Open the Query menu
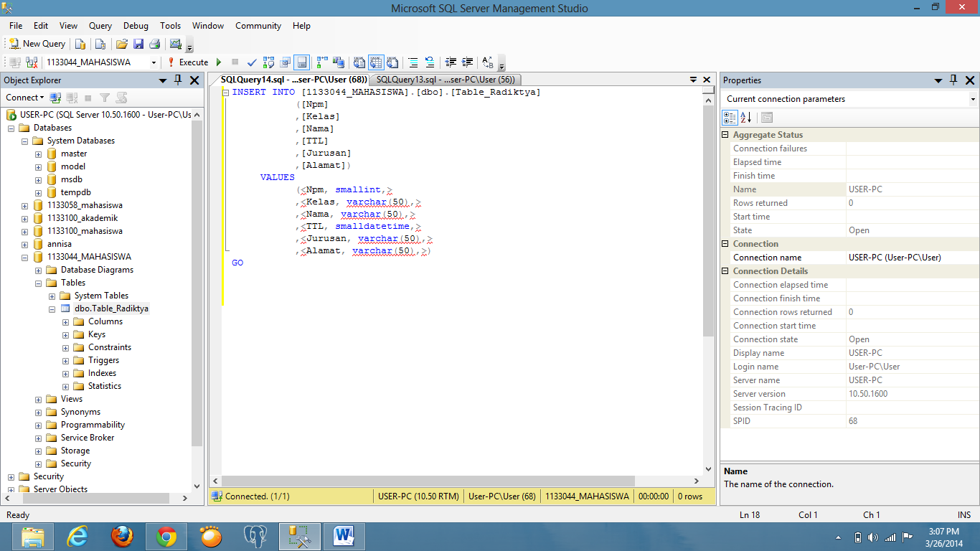This screenshot has height=551, width=980. [100, 26]
